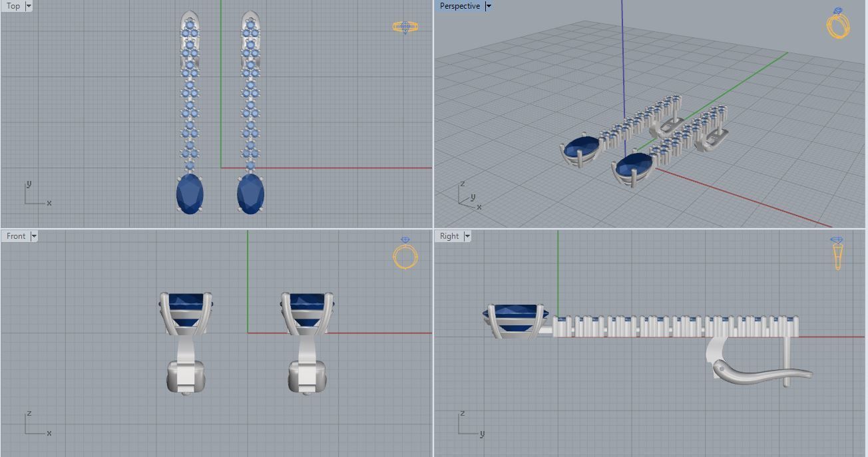Click the Front viewport title label
Screen dimensions: 868x457
point(16,236)
